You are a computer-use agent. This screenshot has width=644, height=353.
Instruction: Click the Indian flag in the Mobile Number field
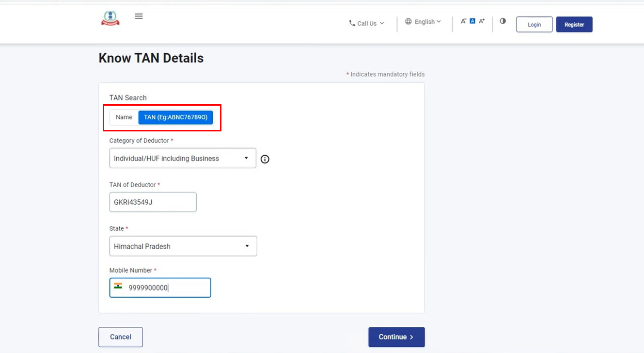[118, 286]
